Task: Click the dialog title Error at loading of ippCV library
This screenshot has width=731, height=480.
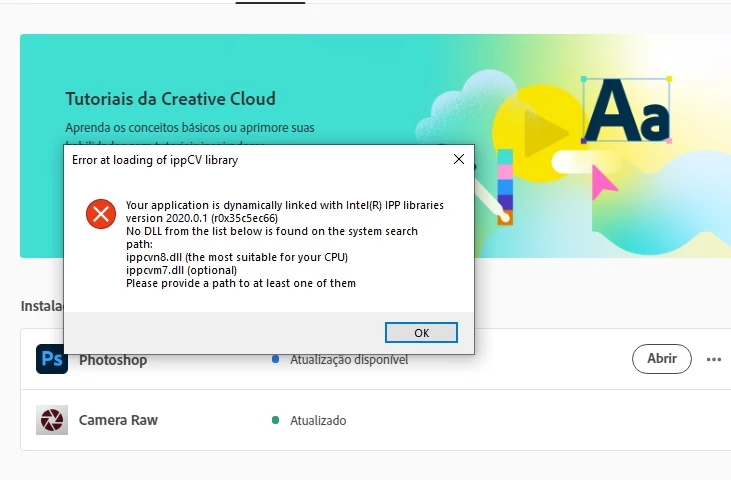Action: tap(155, 160)
